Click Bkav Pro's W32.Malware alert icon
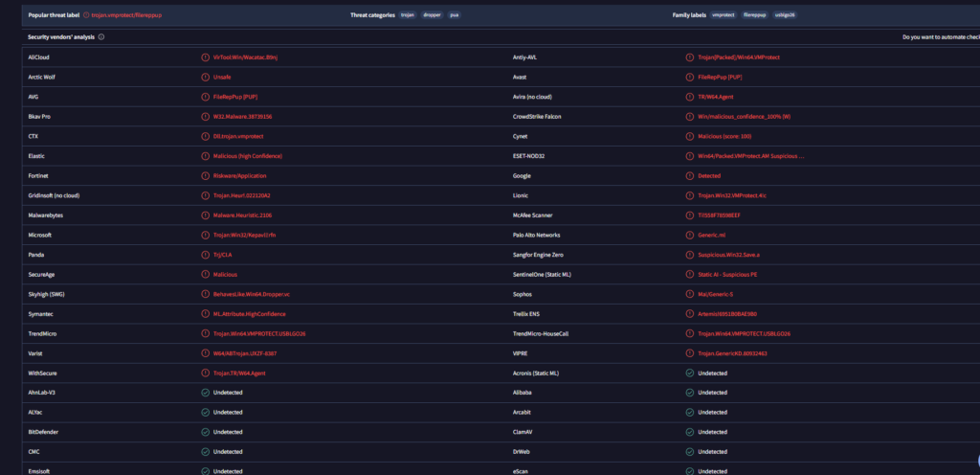Image resolution: width=980 pixels, height=475 pixels. tap(205, 116)
